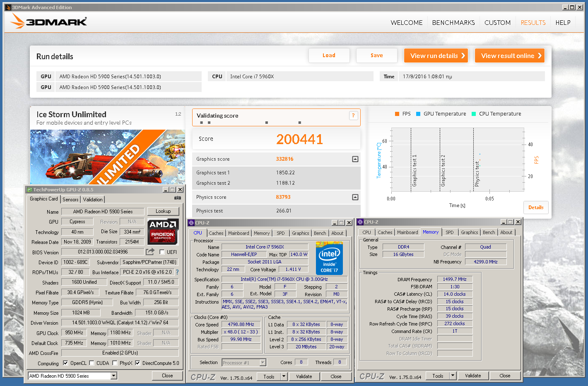This screenshot has width=588, height=386.
Task: Click the Lookup button in GPU-Z
Action: pos(163,211)
